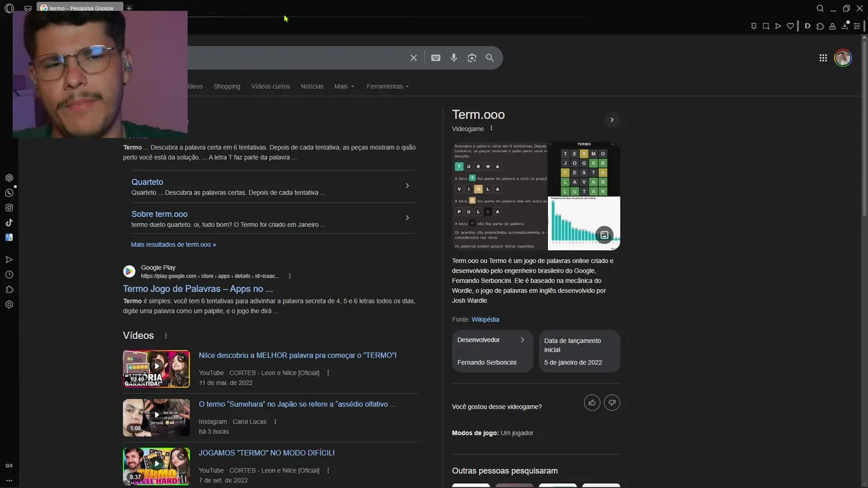Open Easy Setup sliders icon

857,26
